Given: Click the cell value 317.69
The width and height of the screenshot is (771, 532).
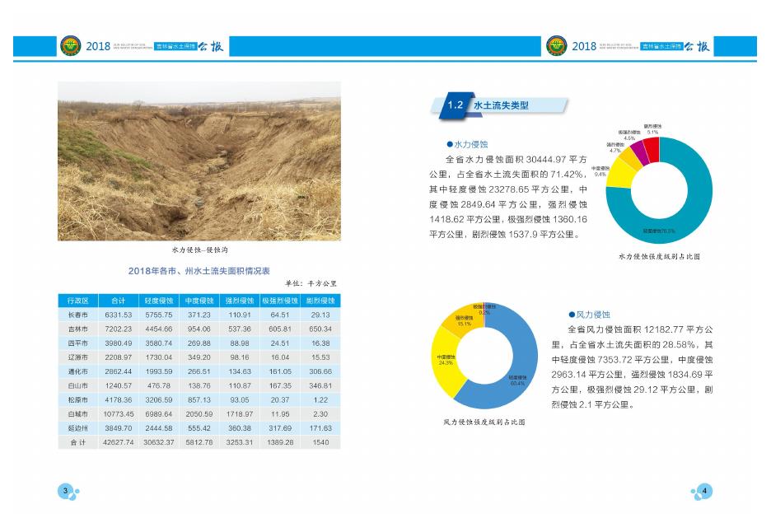Looking at the screenshot, I should 280,428.
